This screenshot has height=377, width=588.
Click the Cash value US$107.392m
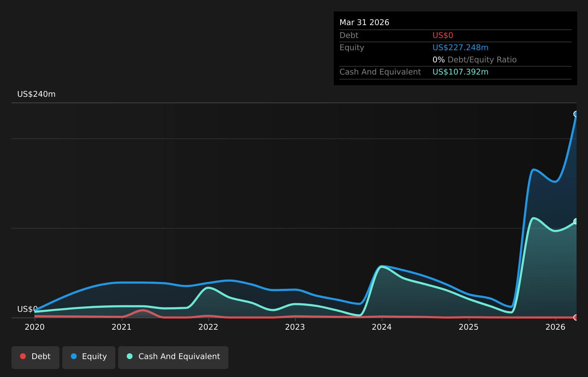461,72
